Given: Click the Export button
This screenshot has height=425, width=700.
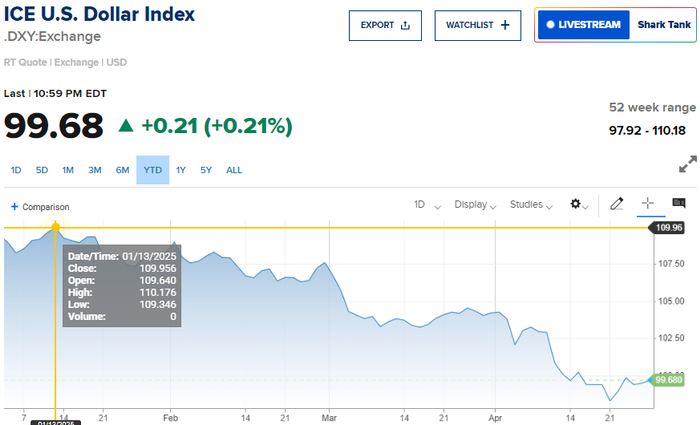Looking at the screenshot, I should point(385,25).
